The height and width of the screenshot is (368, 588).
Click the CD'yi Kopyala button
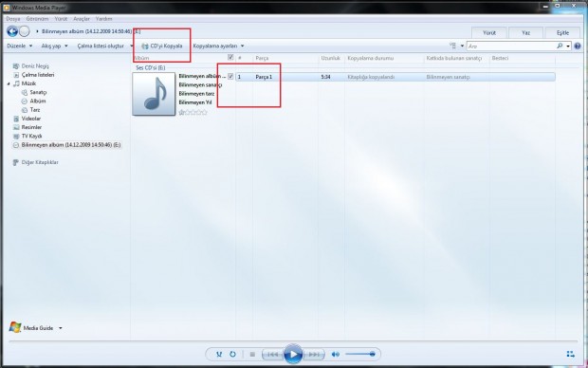(162, 46)
